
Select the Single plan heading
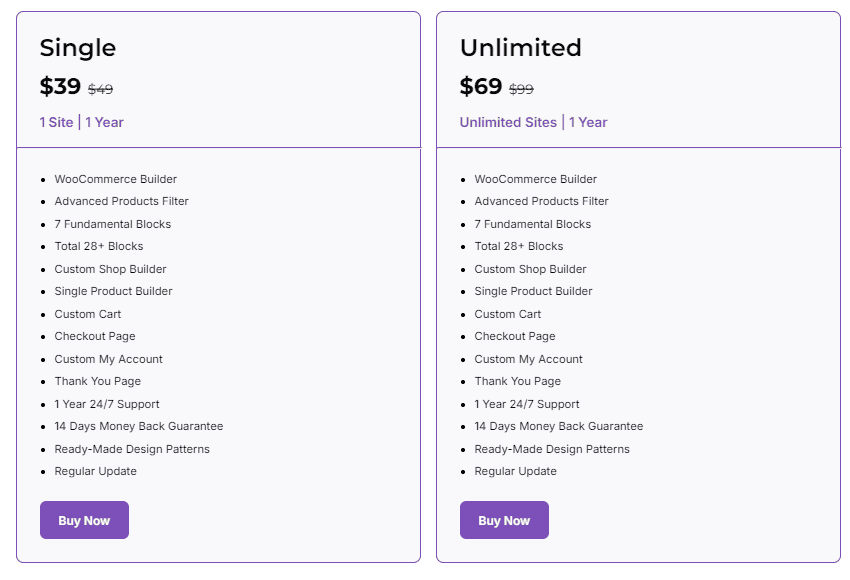(77, 47)
